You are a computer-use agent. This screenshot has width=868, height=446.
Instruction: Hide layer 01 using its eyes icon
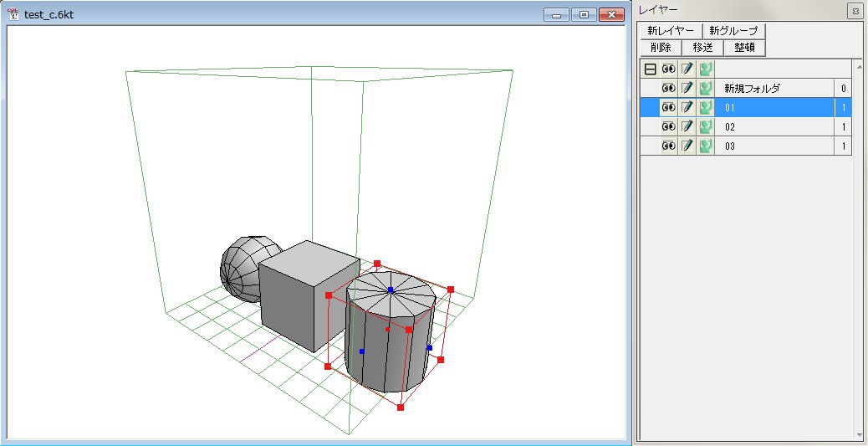pos(669,108)
